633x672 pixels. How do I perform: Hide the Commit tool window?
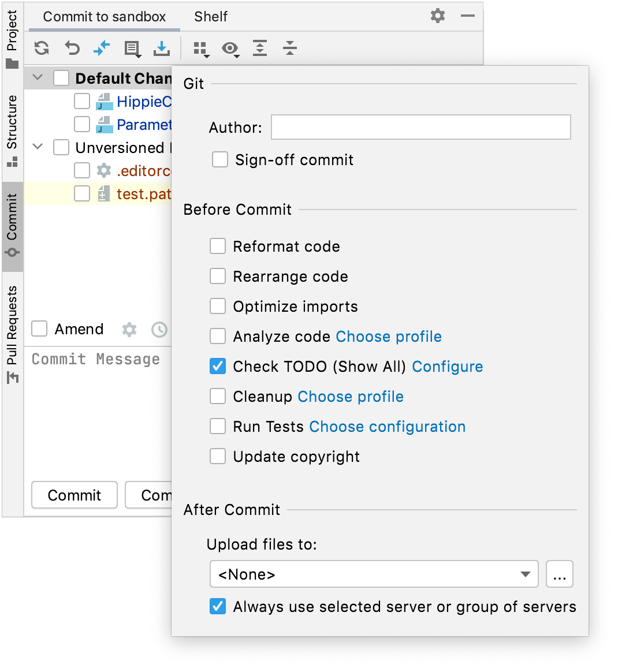(x=467, y=16)
